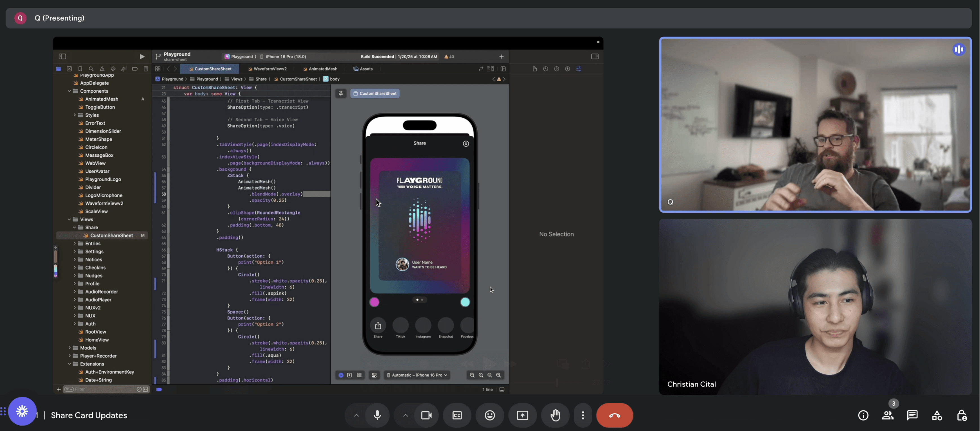This screenshot has width=980, height=431.
Task: Expand the Styles folder
Action: pyautogui.click(x=75, y=115)
